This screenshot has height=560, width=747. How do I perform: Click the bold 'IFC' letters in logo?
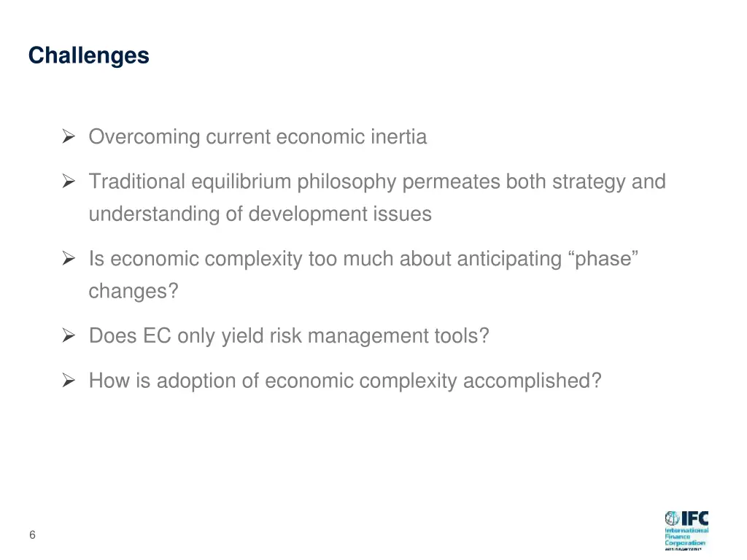tap(695, 518)
